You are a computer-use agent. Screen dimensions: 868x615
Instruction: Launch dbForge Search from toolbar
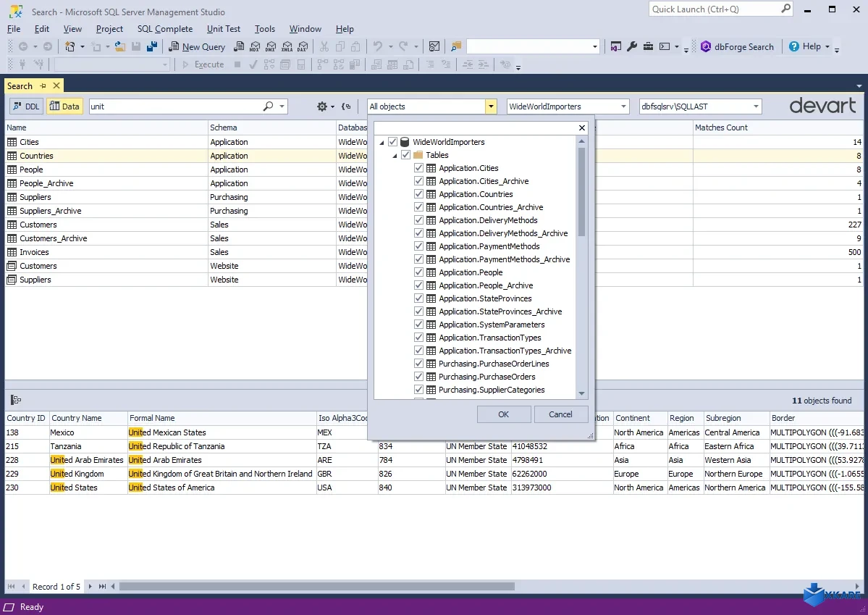point(737,46)
